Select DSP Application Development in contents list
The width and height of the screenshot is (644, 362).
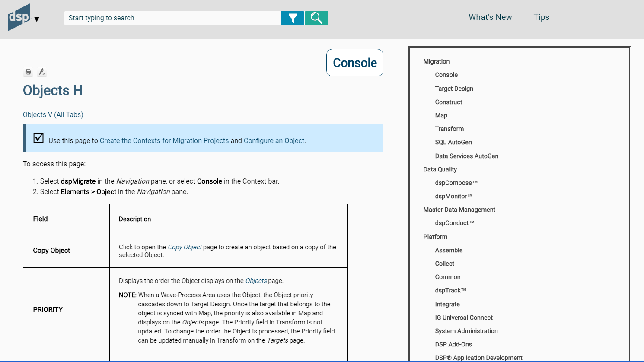click(478, 358)
